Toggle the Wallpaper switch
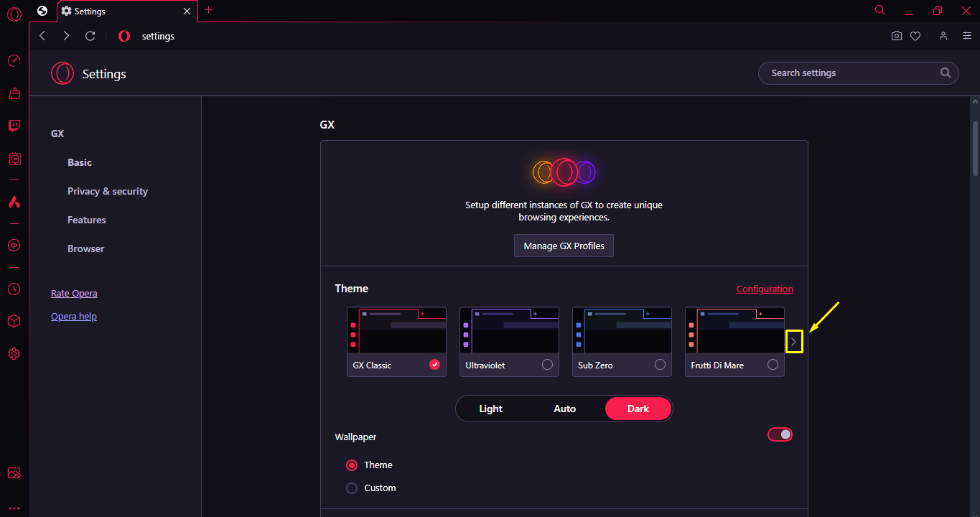The image size is (980, 517). pos(780,434)
